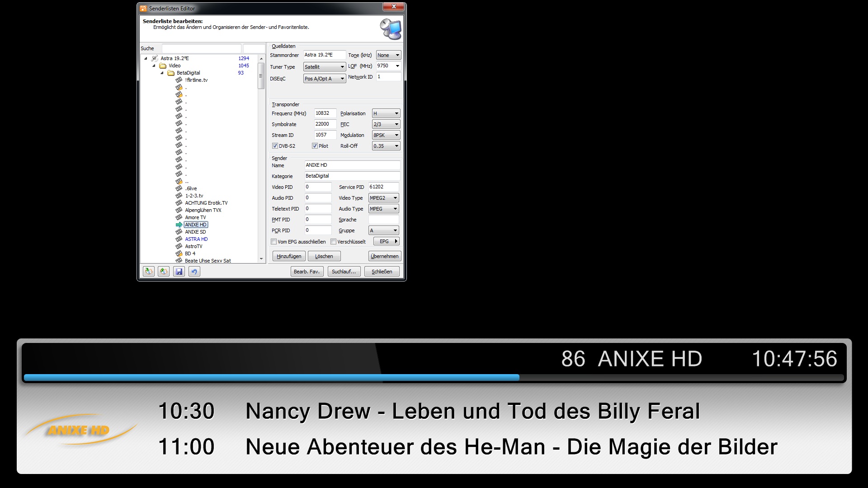Click the sender Name field showing ANIXE HD
868x488 pixels.
coord(353,165)
